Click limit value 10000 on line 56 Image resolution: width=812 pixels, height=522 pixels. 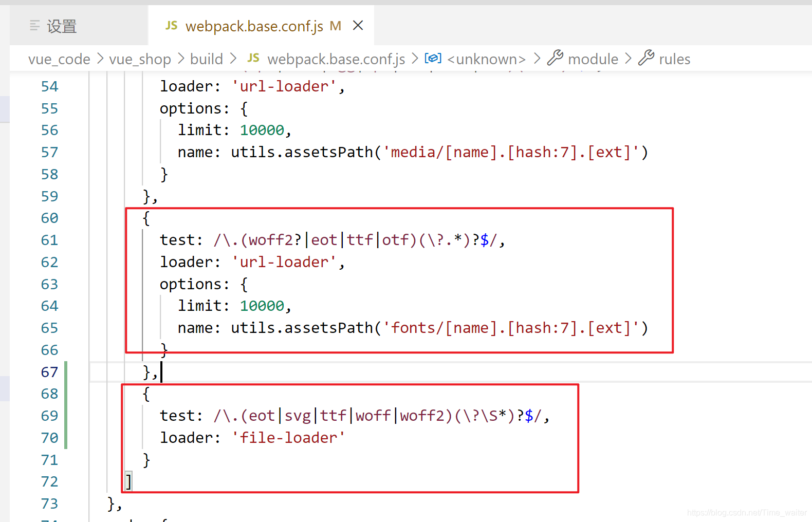click(x=262, y=130)
